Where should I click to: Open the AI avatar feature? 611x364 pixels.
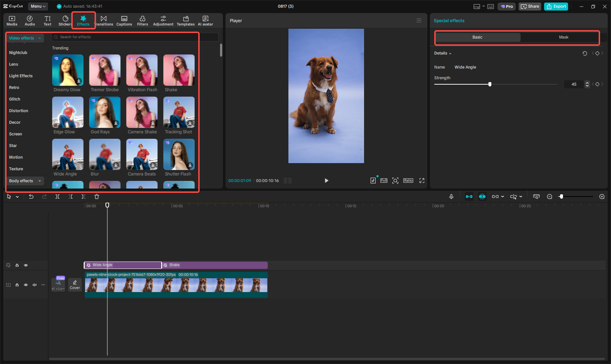click(x=205, y=20)
